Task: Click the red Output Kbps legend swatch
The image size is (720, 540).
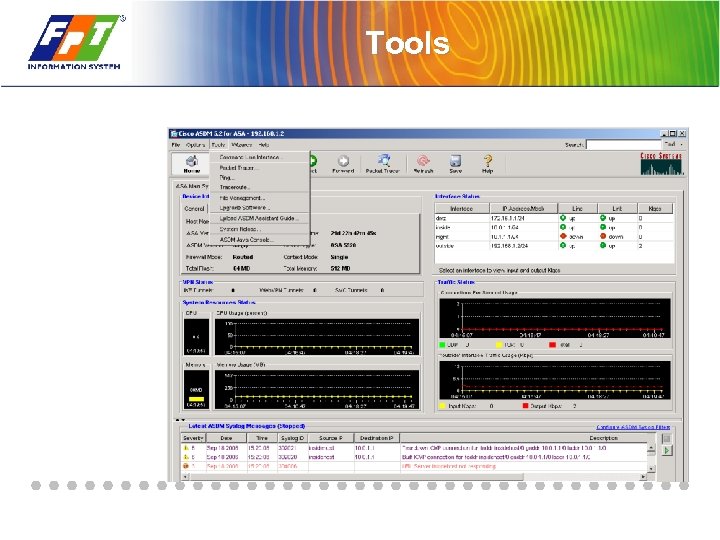Action: pos(525,406)
